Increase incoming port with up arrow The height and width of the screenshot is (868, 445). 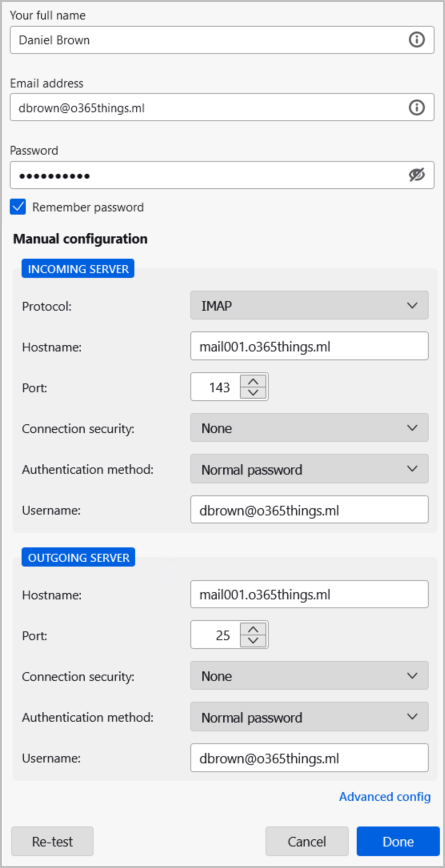tap(253, 381)
